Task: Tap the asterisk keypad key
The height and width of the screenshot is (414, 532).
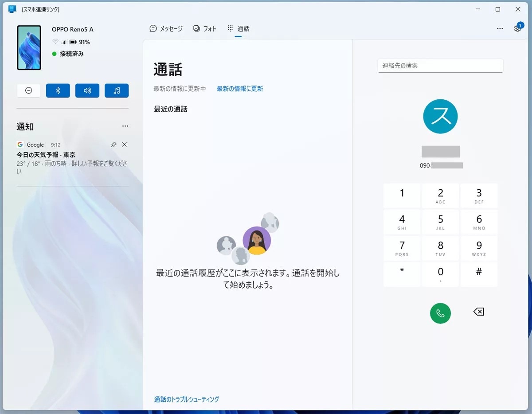Action: (x=402, y=274)
